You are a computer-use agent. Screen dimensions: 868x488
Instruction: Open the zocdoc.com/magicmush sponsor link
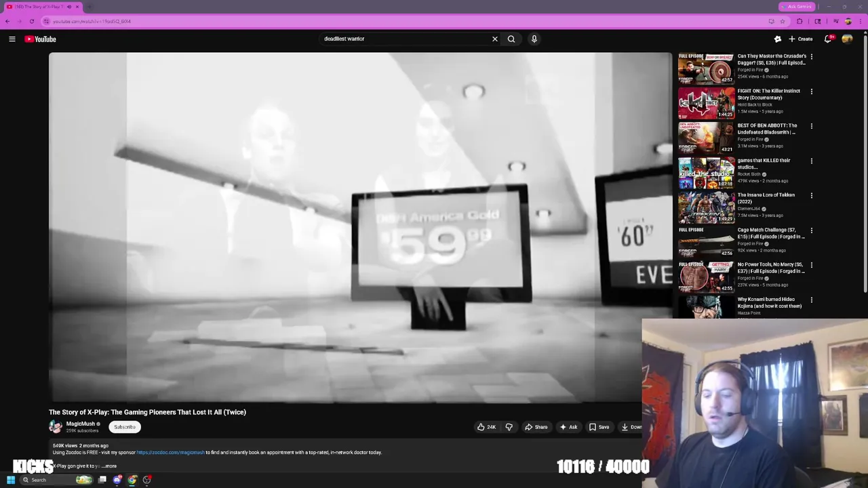[170, 452]
